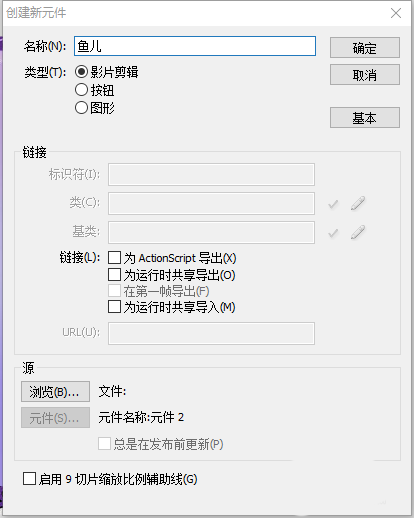This screenshot has height=518, width=414.
Task: Enable 为 ActionScript 导出(X) checkbox
Action: coord(114,258)
